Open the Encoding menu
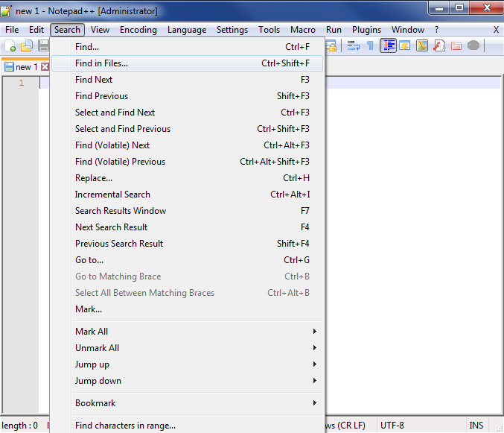Screen dimensions: 504x433 [x=138, y=30]
